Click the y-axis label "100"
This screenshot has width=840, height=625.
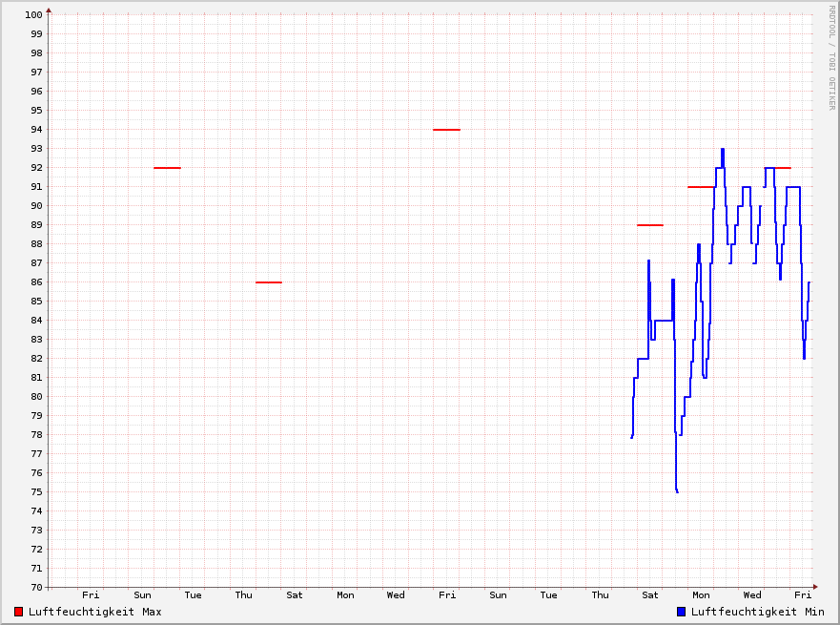(33, 15)
